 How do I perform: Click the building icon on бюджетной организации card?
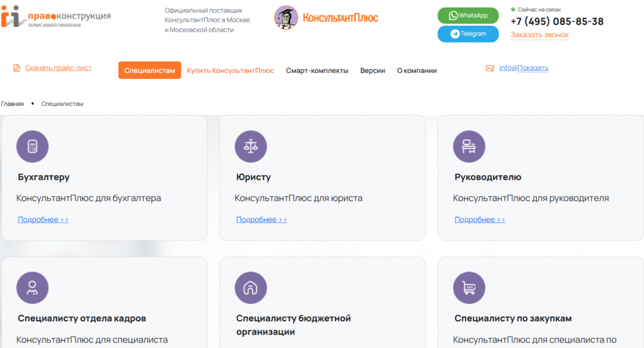click(251, 288)
